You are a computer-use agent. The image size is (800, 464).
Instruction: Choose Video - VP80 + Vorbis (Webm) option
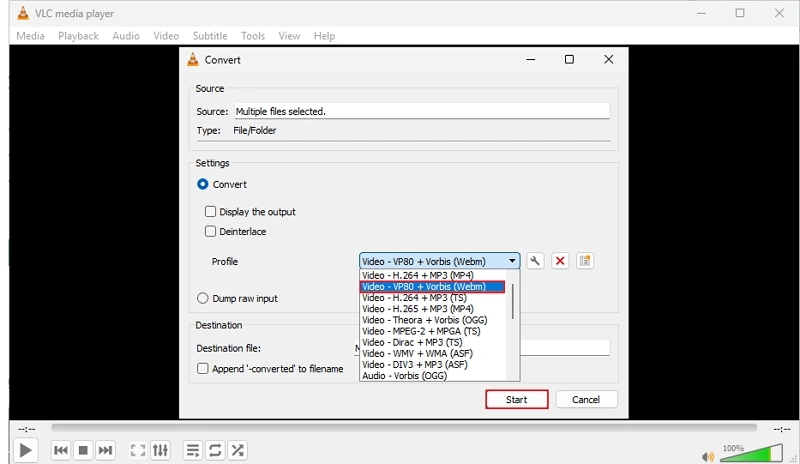click(x=433, y=286)
